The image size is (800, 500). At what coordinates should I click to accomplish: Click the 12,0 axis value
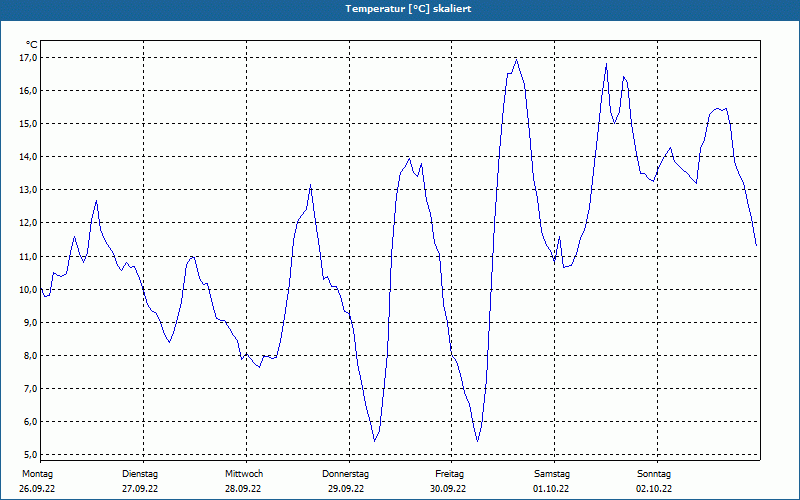click(30, 223)
